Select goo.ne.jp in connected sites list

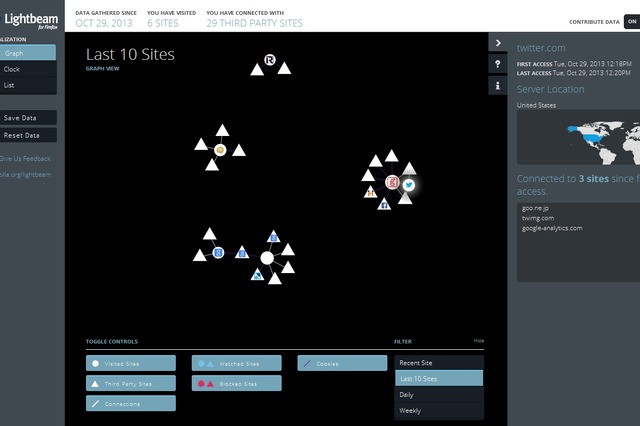point(535,208)
